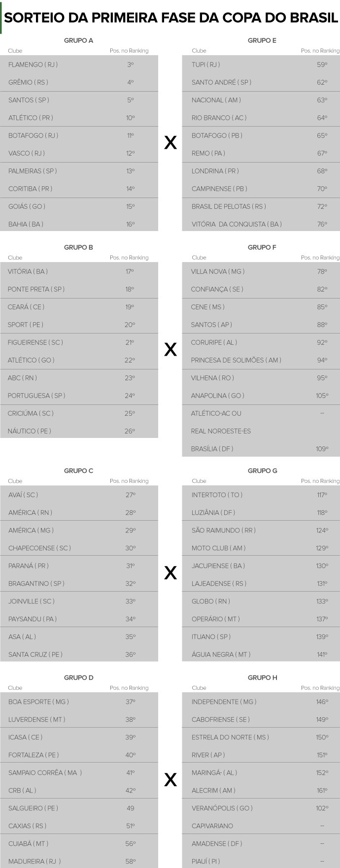
Task: Select VITÓRIA DA CONQUISTA (BA) entry
Action: (237, 224)
